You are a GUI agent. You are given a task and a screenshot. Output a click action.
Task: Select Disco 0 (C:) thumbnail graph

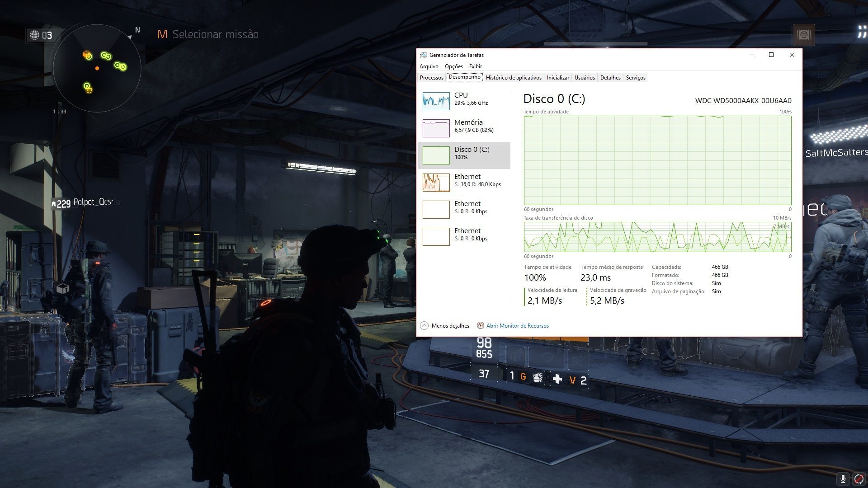pos(436,155)
